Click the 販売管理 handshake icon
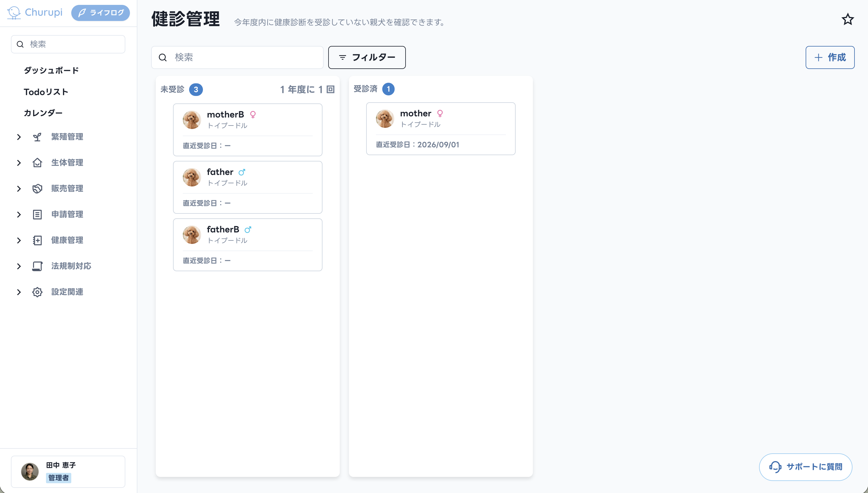Screen dimensions: 868x493 37,188
